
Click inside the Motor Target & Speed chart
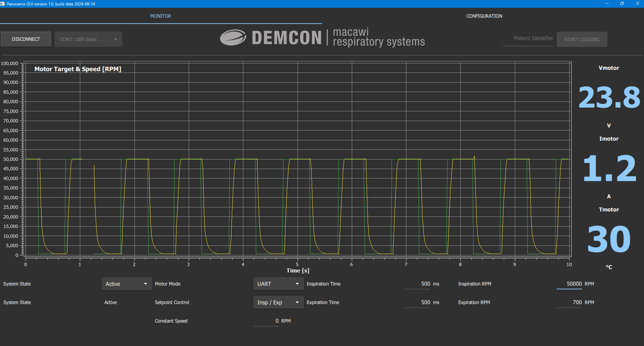297,158
